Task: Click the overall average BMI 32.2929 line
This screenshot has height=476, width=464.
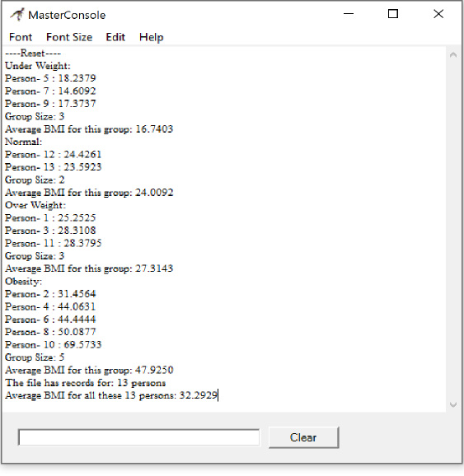Action: 111,395
